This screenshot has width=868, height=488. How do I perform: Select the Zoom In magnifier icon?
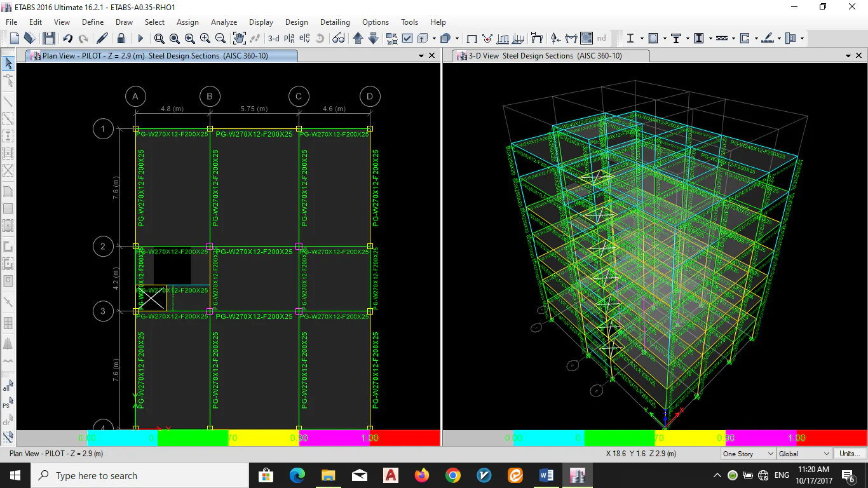click(x=205, y=38)
